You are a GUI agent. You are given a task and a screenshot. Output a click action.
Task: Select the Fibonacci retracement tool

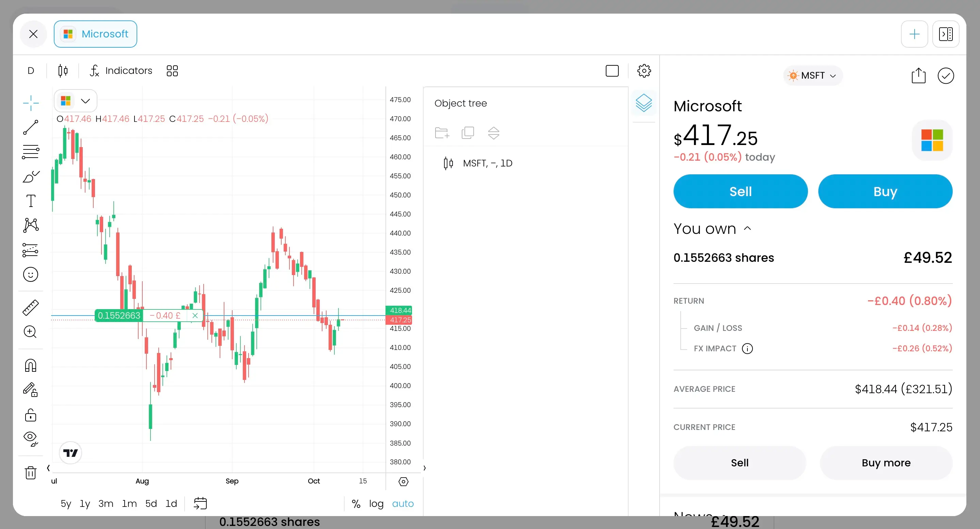click(30, 152)
